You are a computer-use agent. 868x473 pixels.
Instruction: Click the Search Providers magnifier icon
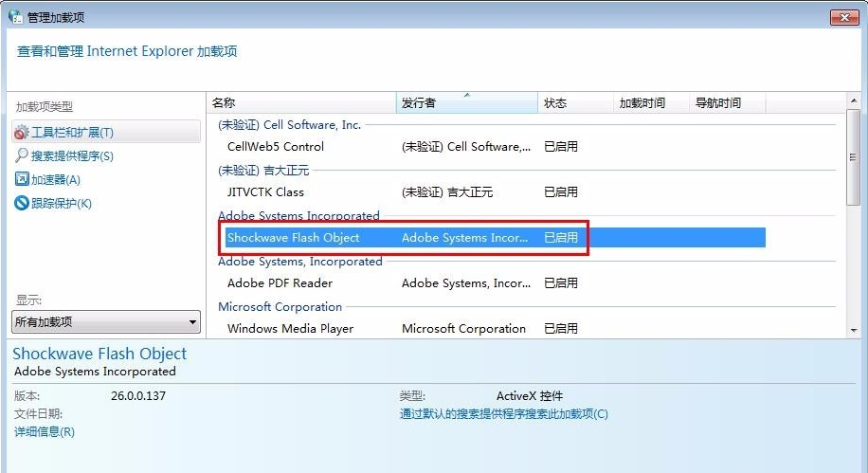pos(21,155)
